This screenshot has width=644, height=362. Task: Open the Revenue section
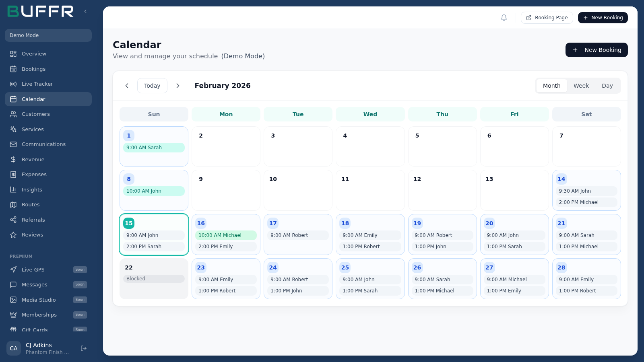click(33, 159)
